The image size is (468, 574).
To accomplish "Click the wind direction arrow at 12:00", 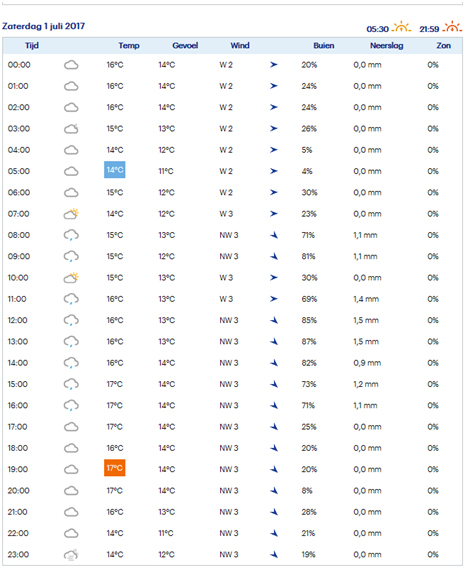I will point(274,321).
